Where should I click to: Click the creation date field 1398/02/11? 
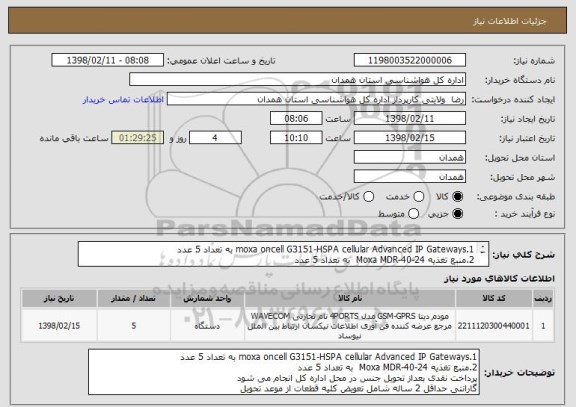coord(410,119)
